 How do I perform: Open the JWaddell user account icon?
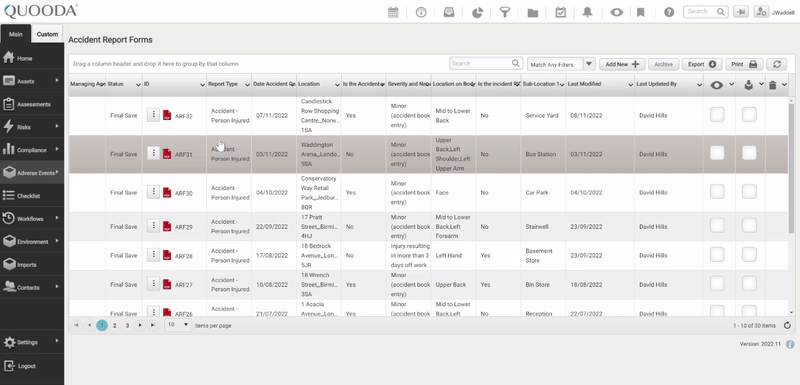[761, 12]
